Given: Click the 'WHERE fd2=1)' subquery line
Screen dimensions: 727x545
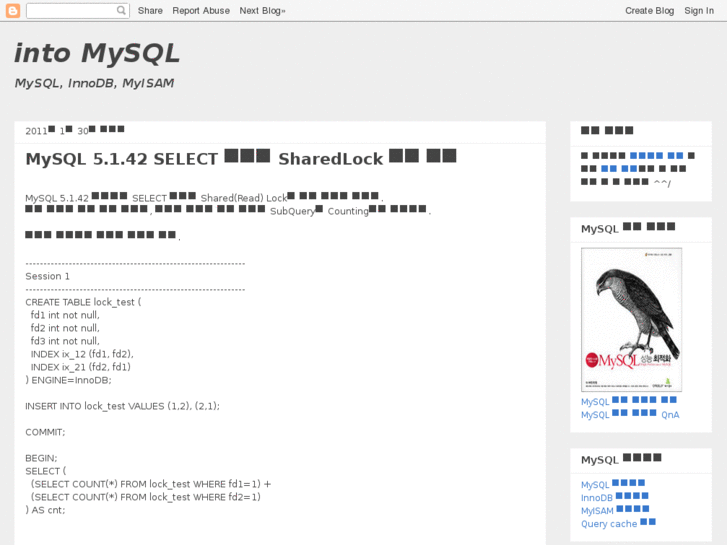Looking at the screenshot, I should point(146,497).
